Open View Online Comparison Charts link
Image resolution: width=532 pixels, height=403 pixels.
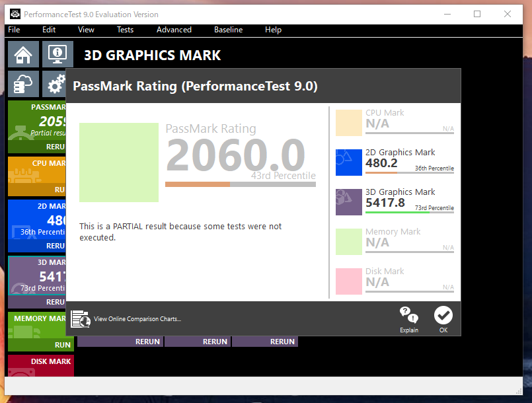click(137, 319)
